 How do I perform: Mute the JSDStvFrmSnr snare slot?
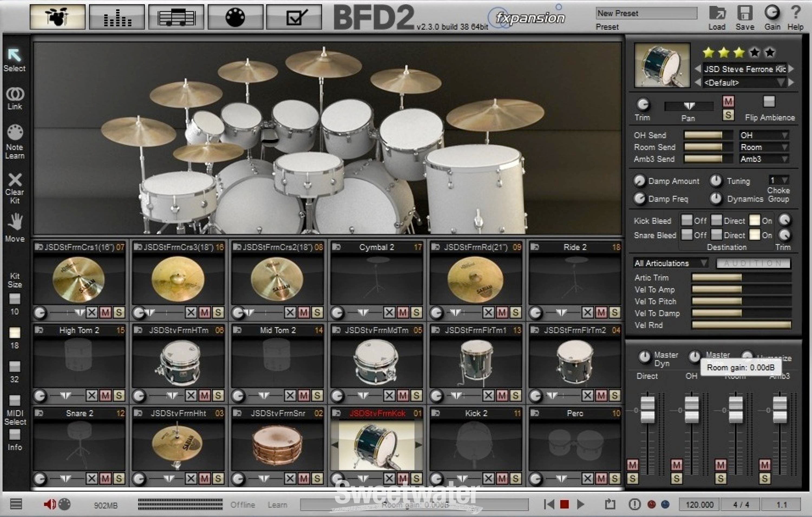point(303,478)
